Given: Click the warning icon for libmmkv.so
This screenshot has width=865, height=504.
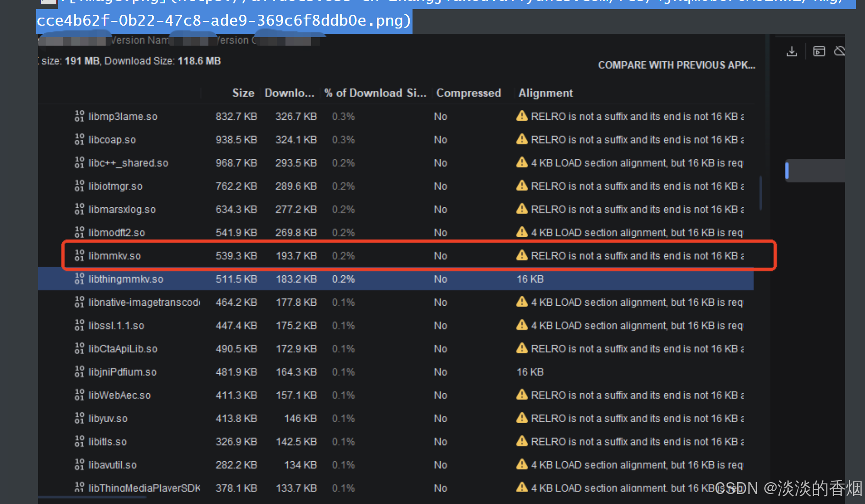Looking at the screenshot, I should pos(522,255).
